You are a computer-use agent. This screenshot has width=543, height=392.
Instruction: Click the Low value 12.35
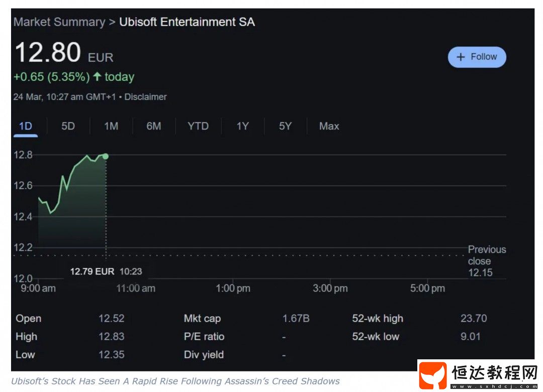coord(112,355)
